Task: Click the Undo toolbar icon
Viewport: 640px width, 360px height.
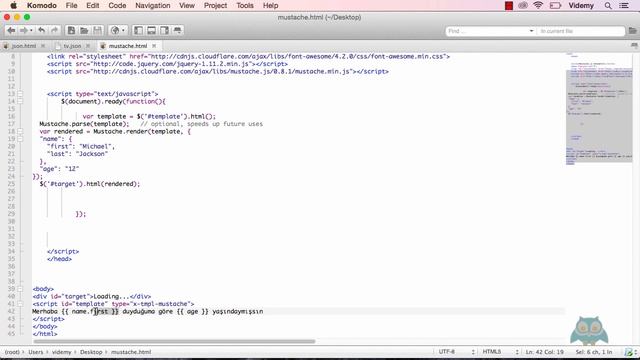Action: click(x=42, y=31)
